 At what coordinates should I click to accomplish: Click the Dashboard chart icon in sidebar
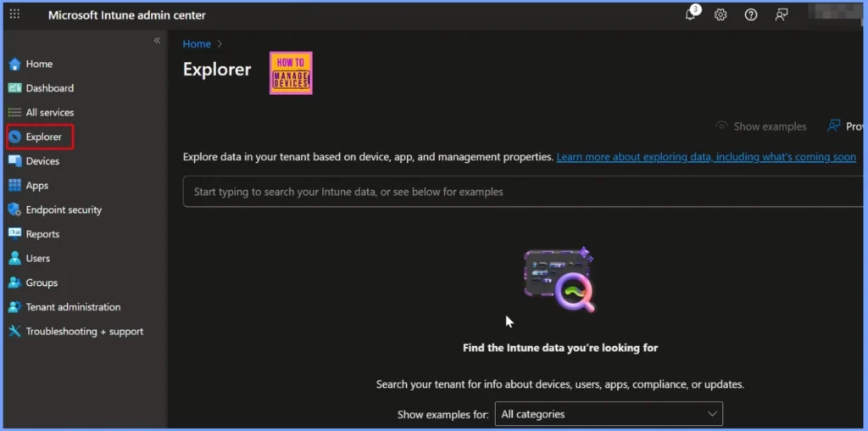[14, 88]
